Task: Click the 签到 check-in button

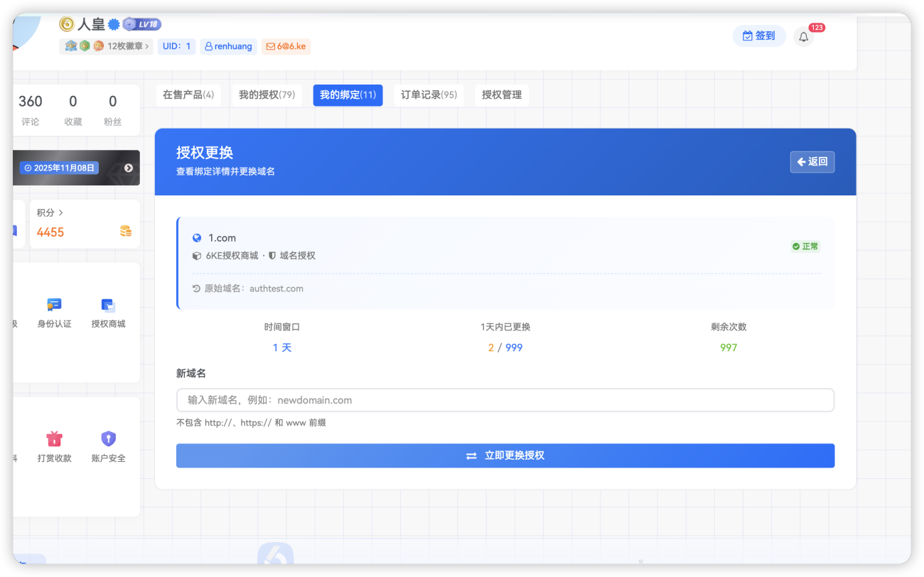Action: pyautogui.click(x=758, y=36)
